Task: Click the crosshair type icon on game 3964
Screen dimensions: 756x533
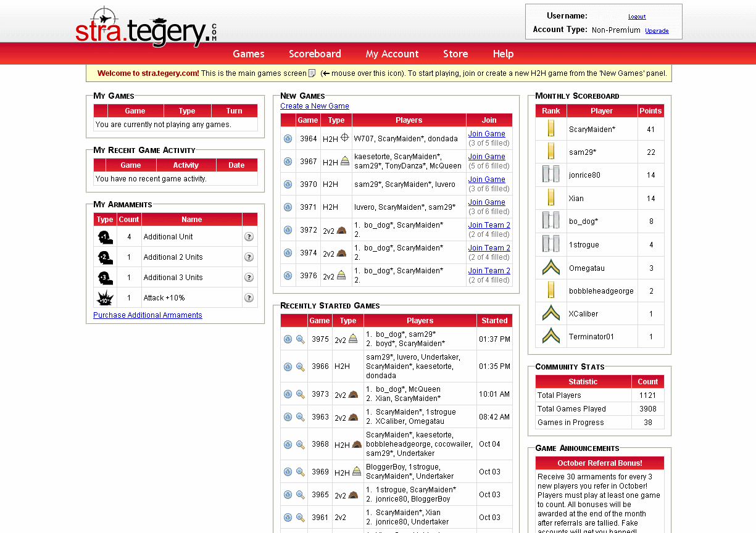Action: (x=345, y=138)
